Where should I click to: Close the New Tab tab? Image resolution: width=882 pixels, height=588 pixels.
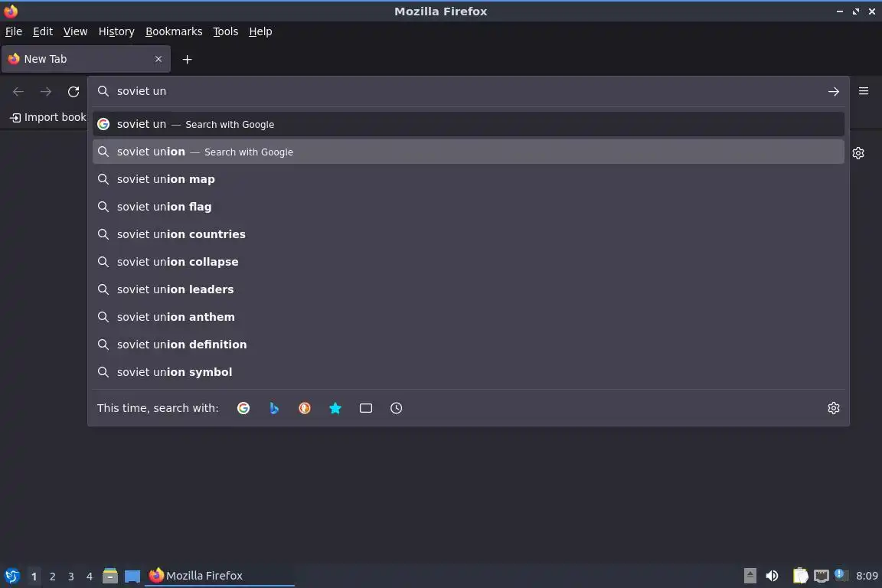click(x=158, y=59)
